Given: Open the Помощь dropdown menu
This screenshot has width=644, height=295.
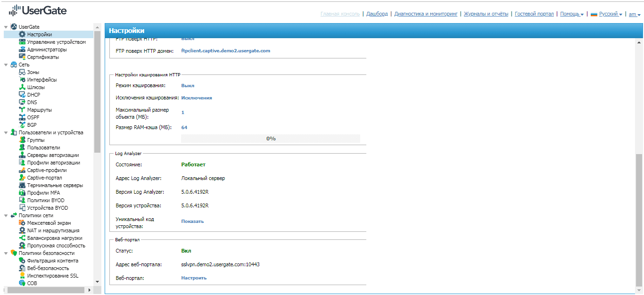Looking at the screenshot, I should tap(572, 14).
